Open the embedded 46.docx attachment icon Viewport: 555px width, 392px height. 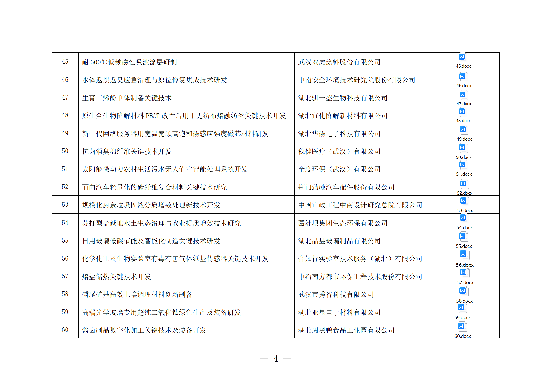464,80
